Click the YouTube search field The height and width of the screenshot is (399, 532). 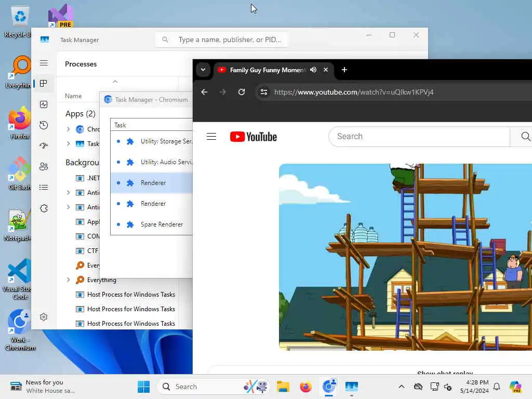419,137
